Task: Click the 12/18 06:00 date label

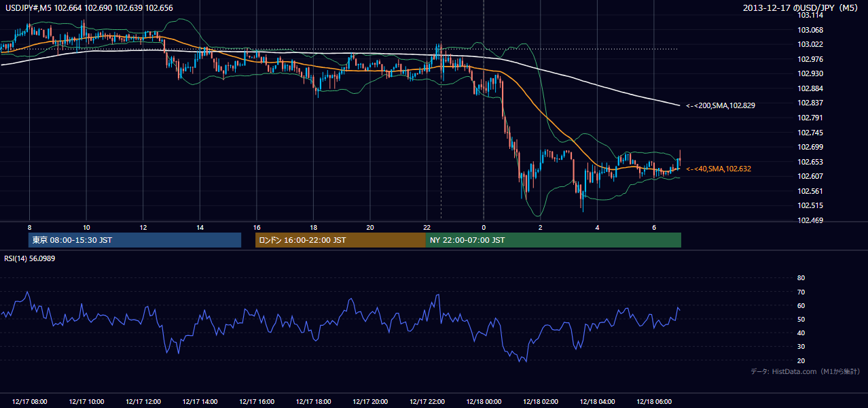Action: point(653,402)
